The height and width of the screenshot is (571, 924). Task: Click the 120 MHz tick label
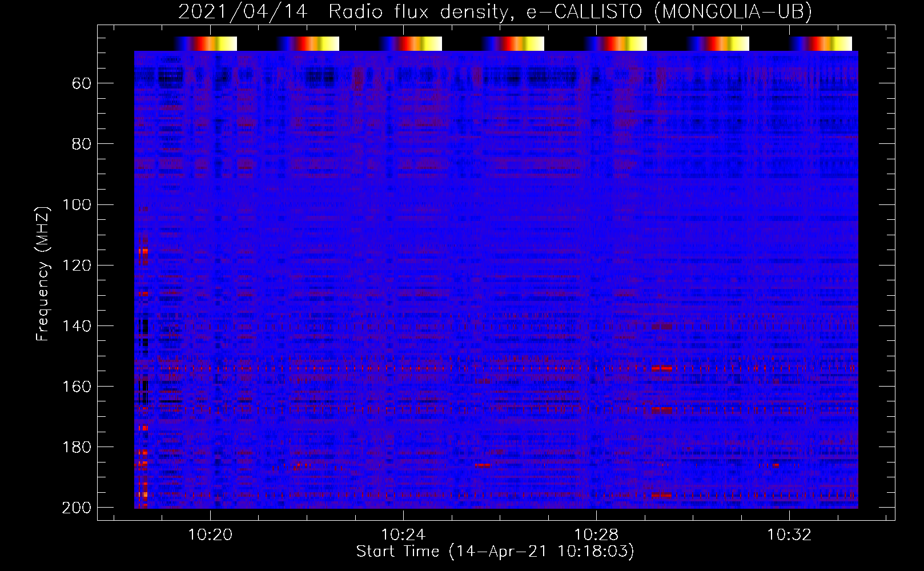pos(77,265)
